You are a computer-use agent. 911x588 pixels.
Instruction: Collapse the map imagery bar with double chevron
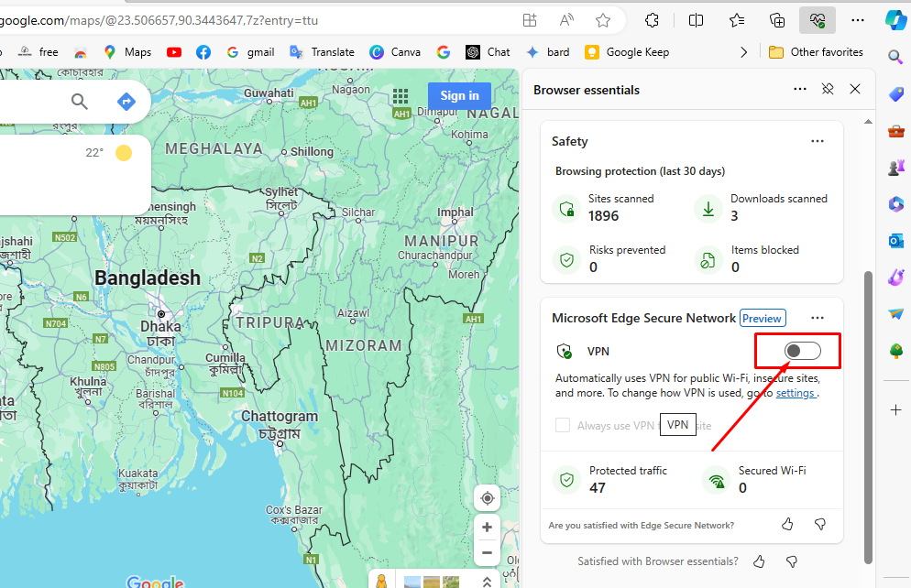coord(487,581)
